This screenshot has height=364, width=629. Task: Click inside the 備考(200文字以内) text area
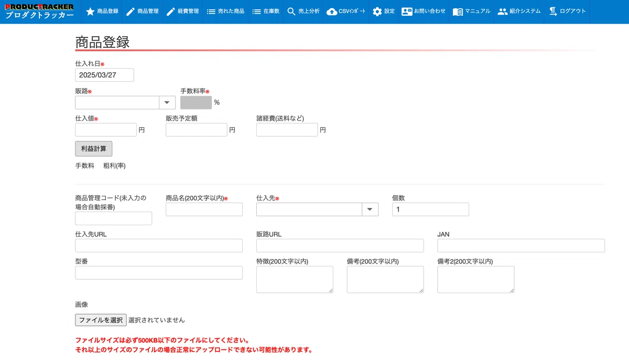tap(385, 280)
